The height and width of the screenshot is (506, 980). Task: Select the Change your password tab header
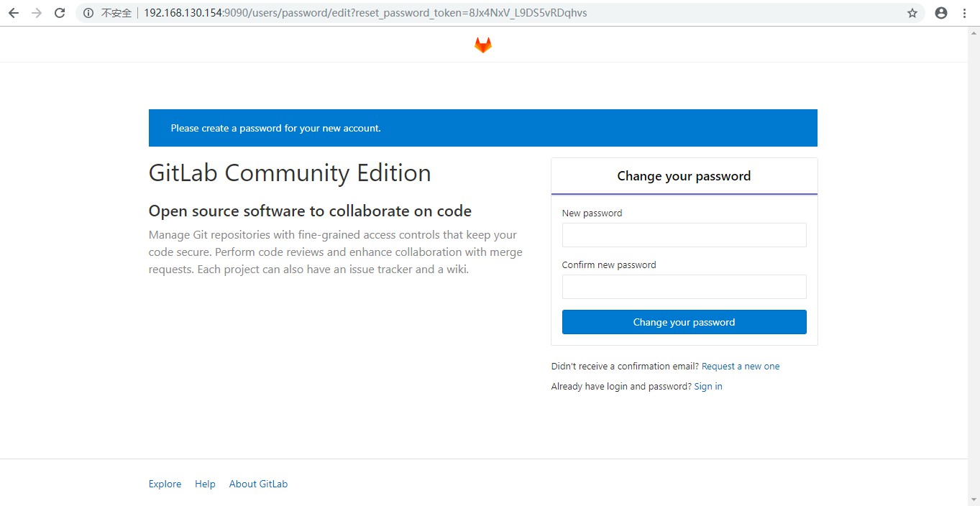684,176
